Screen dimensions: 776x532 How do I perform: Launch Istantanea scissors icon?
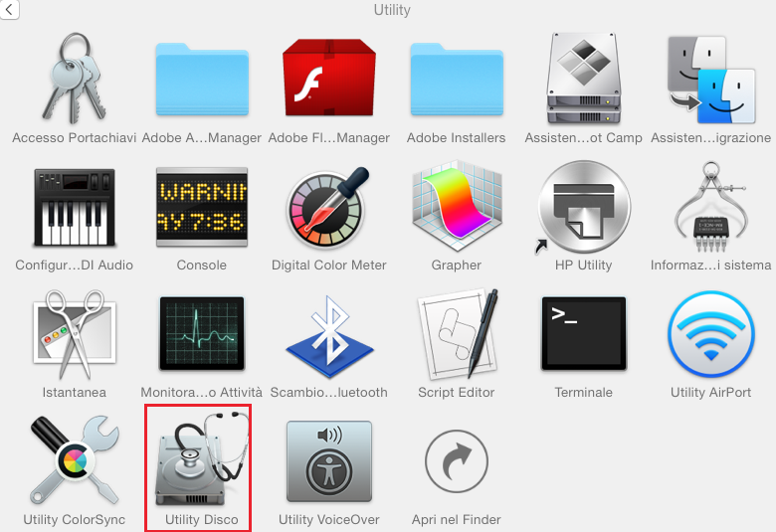point(75,334)
